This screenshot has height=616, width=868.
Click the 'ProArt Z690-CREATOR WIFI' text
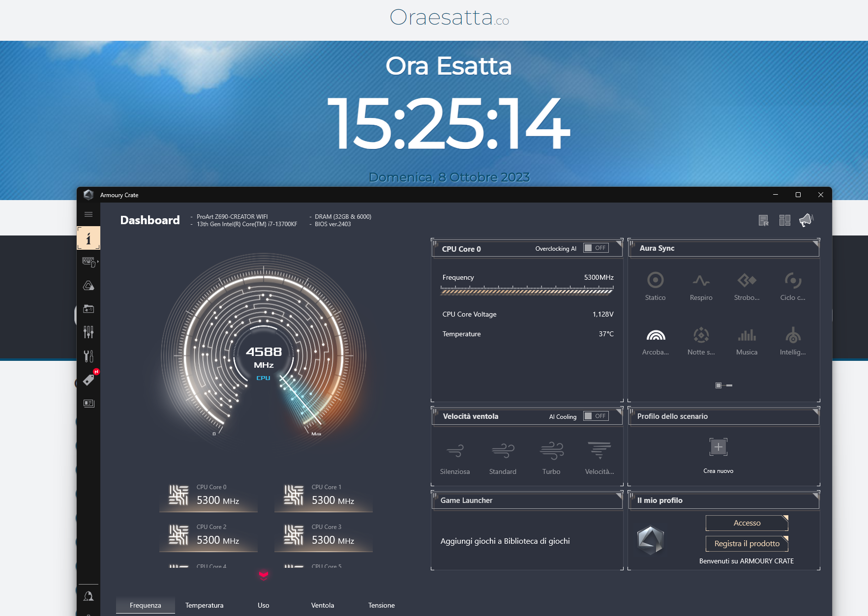[232, 217]
